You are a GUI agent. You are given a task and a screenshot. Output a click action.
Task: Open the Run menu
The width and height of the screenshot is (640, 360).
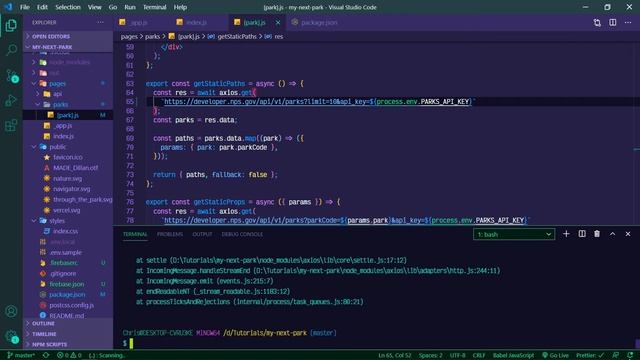click(x=130, y=7)
